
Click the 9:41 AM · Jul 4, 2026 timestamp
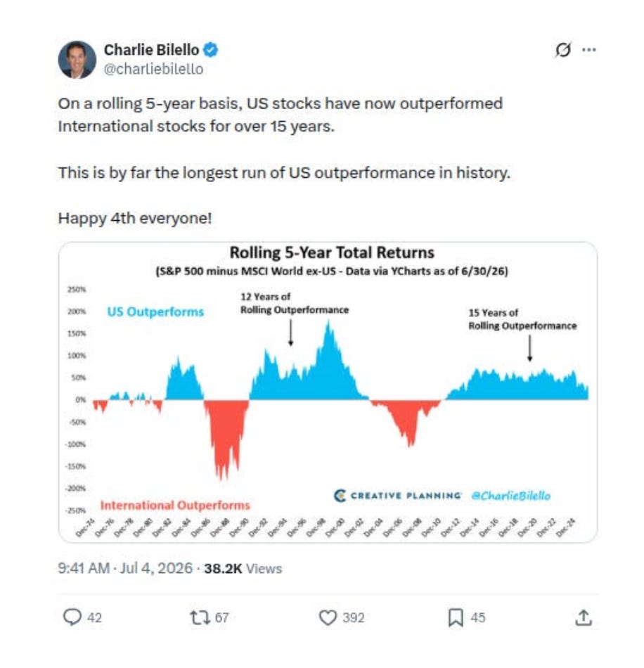[125, 568]
